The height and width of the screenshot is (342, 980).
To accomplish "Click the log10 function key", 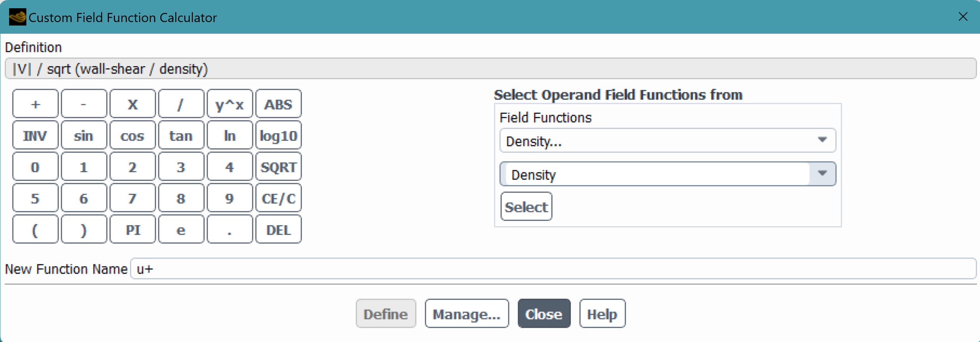I will click(278, 136).
